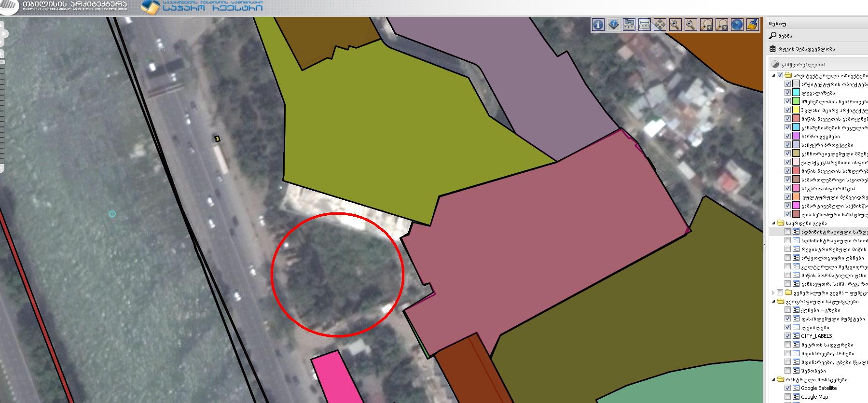Click the cyan circle marker on the river
The width and height of the screenshot is (868, 403).
pos(112,214)
